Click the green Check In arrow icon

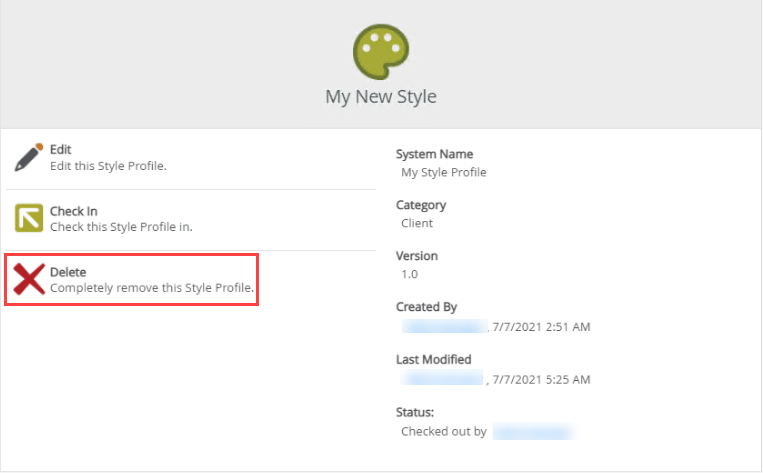(x=29, y=219)
